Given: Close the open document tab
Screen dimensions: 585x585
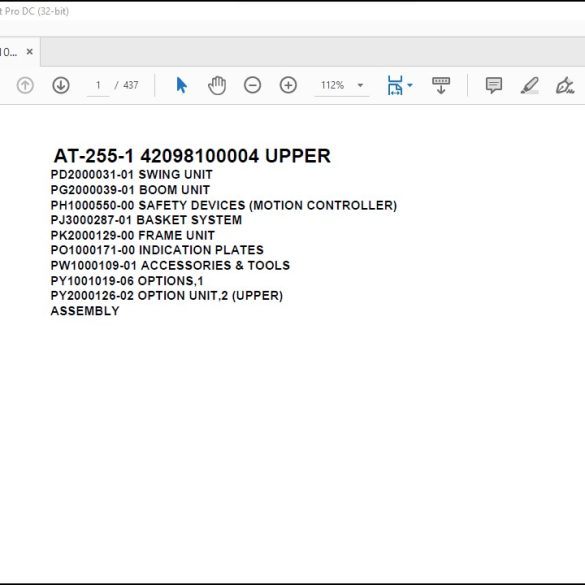Looking at the screenshot, I should point(29,52).
